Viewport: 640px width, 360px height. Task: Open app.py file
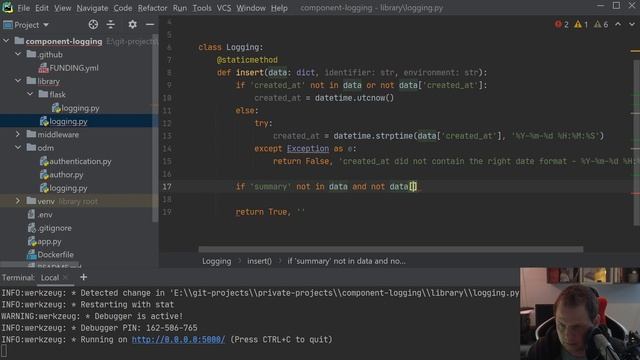pyautogui.click(x=44, y=242)
